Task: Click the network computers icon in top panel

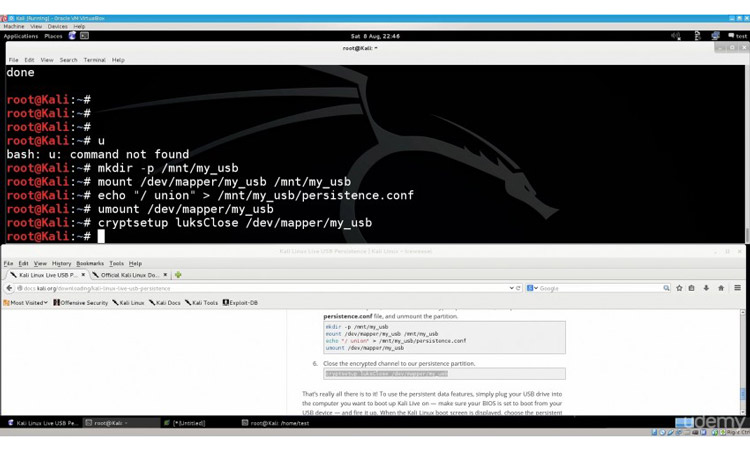Action: coord(715,36)
